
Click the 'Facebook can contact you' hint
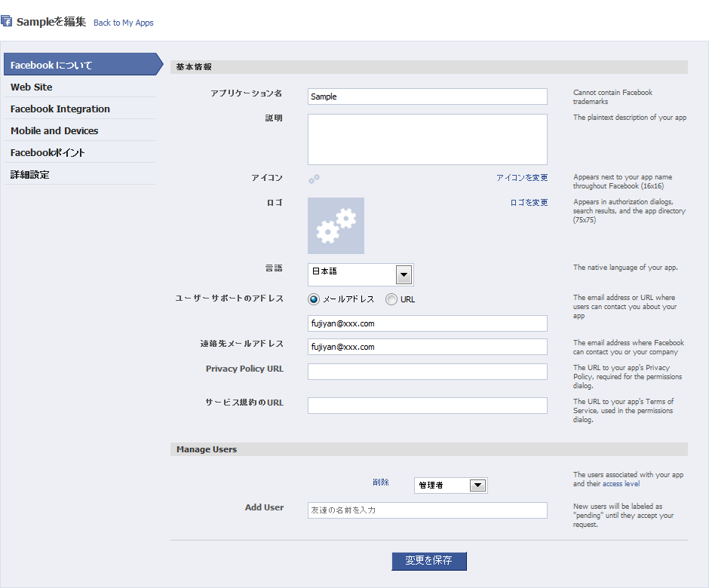(628, 347)
